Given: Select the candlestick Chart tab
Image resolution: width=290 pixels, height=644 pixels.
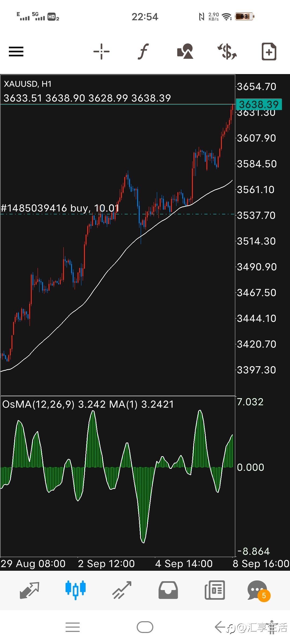Looking at the screenshot, I should pos(75,590).
